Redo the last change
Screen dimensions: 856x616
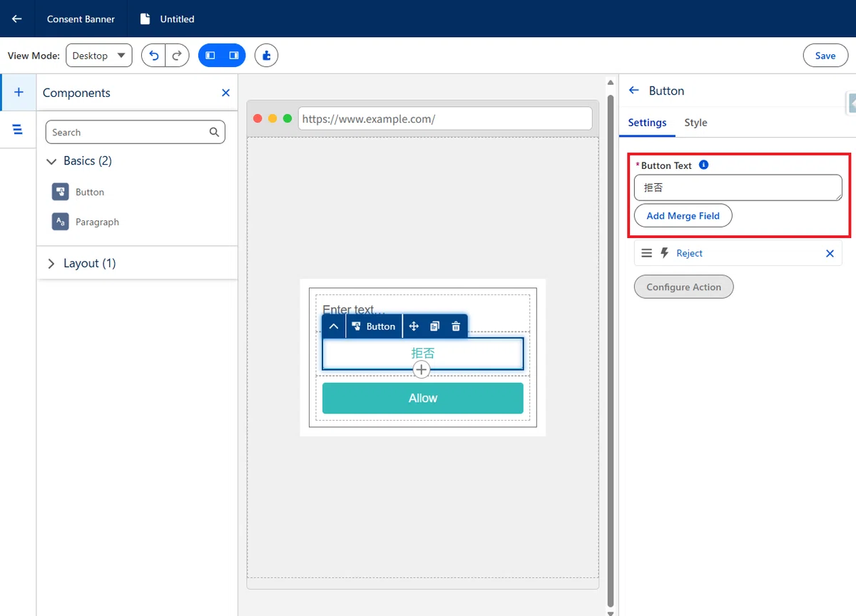pyautogui.click(x=177, y=56)
